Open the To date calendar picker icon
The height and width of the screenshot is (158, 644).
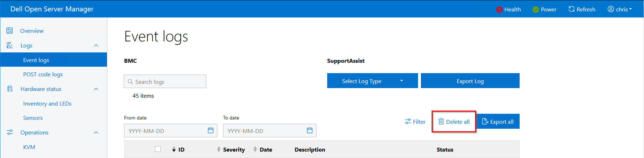tap(310, 131)
